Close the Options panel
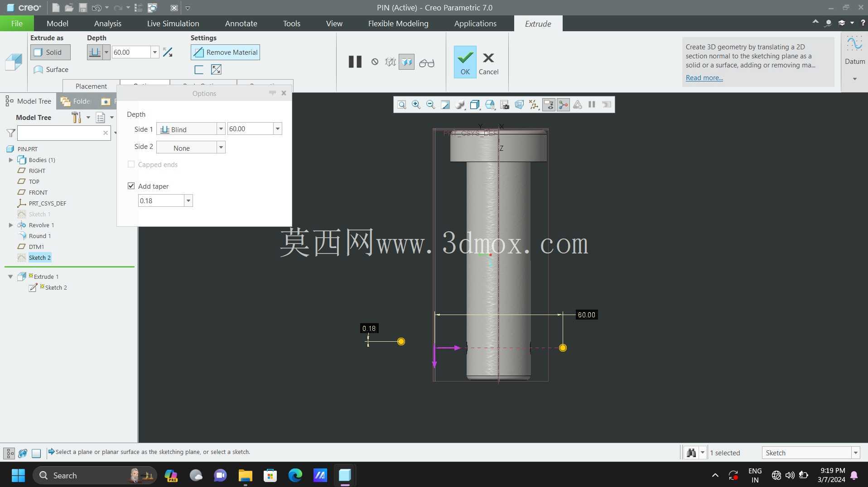Viewport: 868px width, 487px height. tap(284, 93)
